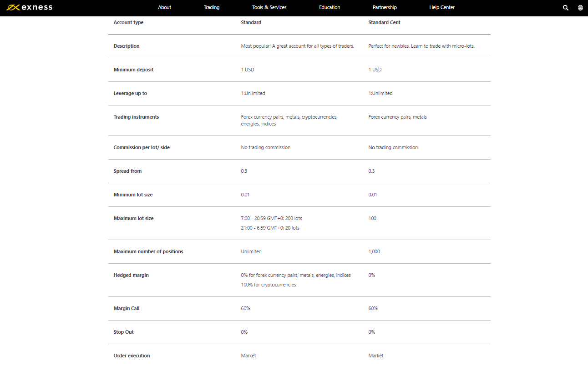Click the Margin Call row label
Image resolution: width=588 pixels, height=366 pixels.
click(127, 308)
